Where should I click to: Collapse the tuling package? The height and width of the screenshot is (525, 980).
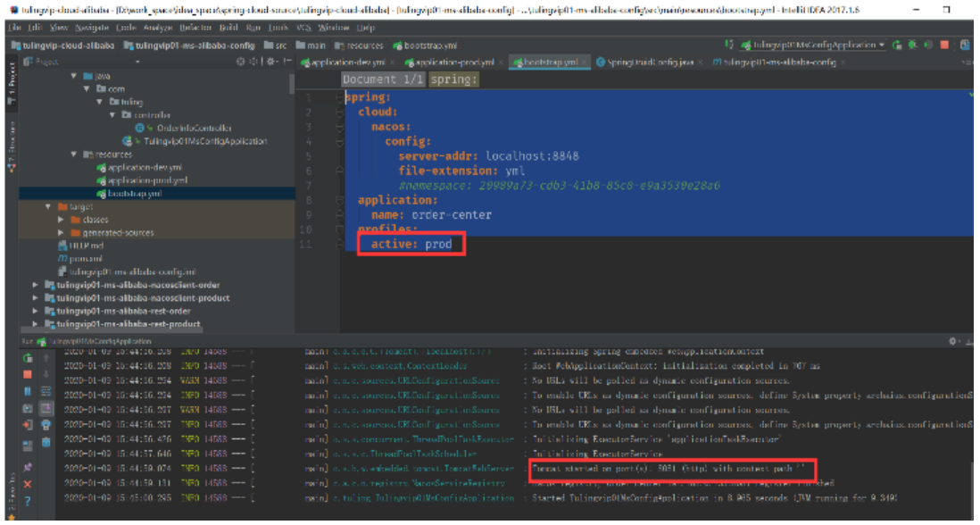(100, 102)
